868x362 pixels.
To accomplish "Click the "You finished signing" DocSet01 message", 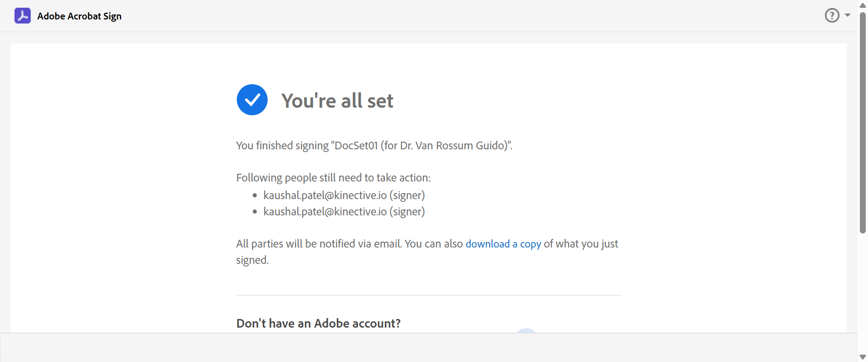I will 374,146.
